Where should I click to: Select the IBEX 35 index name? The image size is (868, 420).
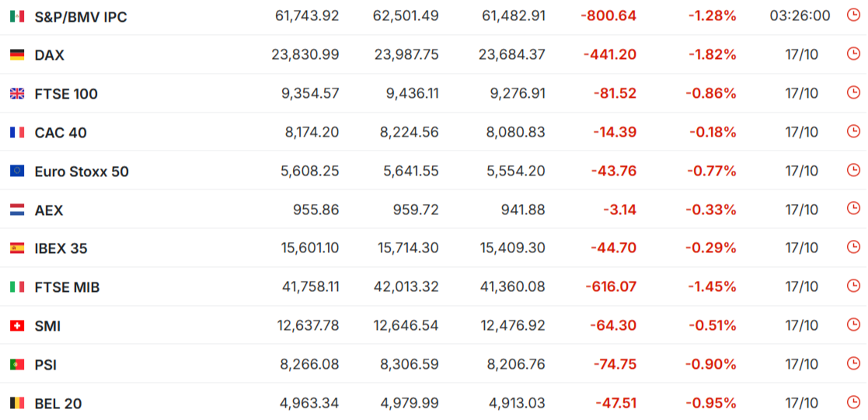click(x=61, y=249)
